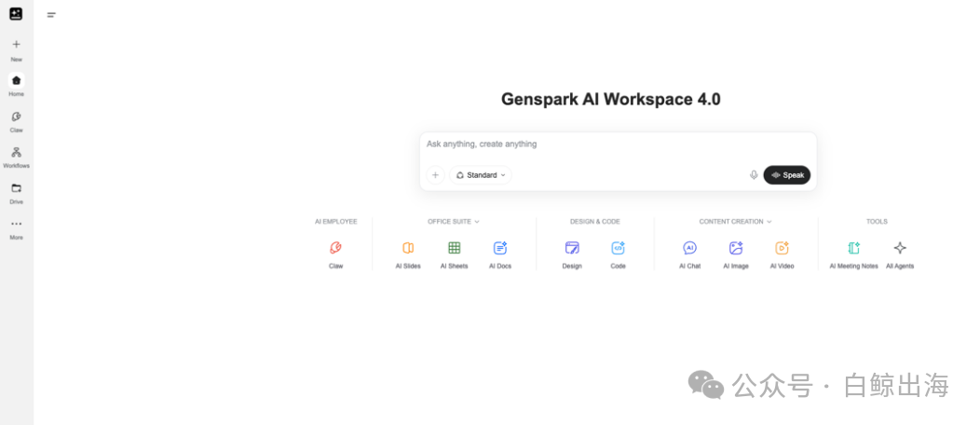The height and width of the screenshot is (425, 980).
Task: Open the Design tool
Action: pyautogui.click(x=572, y=254)
